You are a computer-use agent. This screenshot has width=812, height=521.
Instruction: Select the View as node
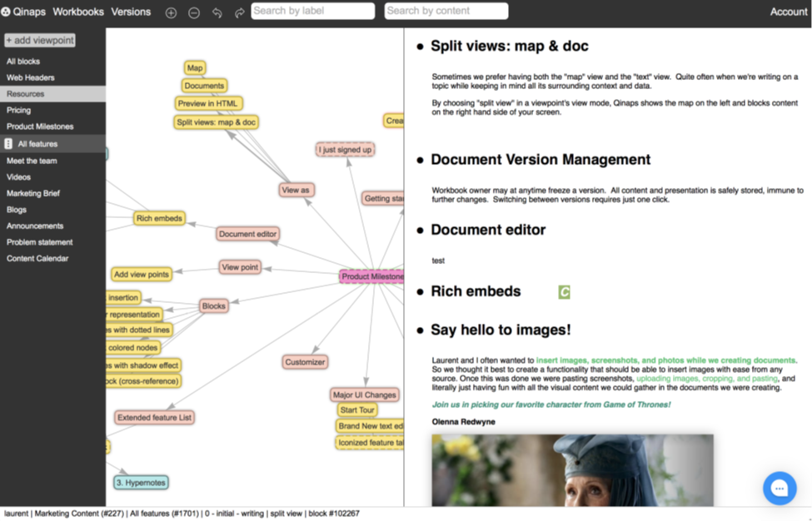click(x=296, y=190)
